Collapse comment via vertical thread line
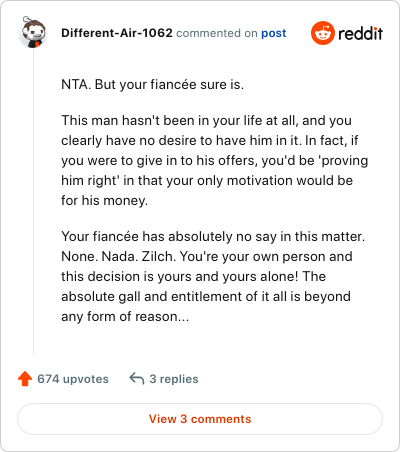 tap(33, 202)
